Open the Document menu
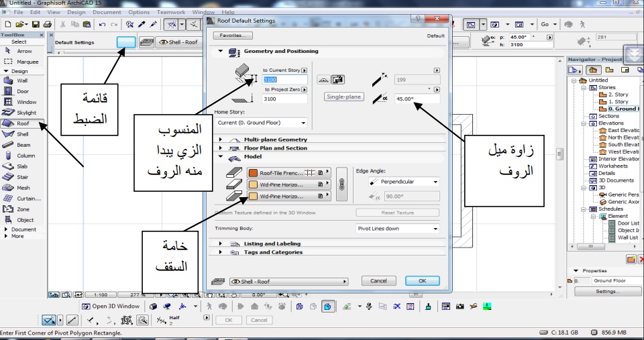 click(x=107, y=12)
